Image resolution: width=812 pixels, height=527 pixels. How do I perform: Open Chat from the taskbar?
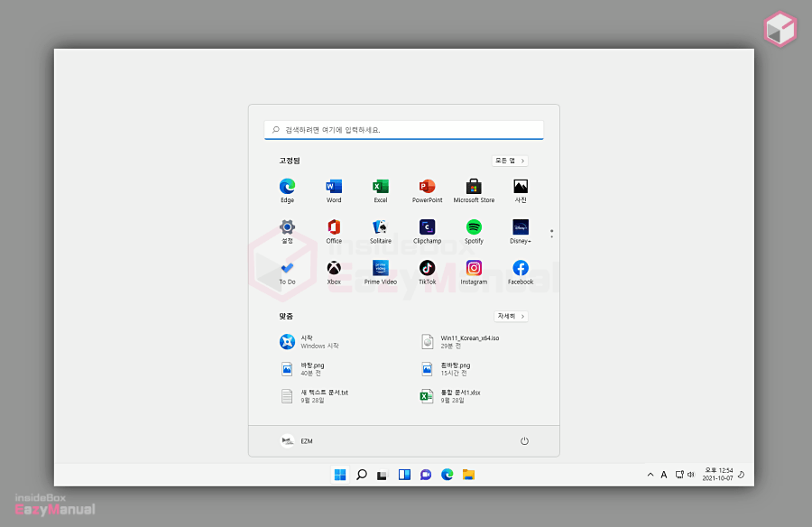[x=426, y=475]
